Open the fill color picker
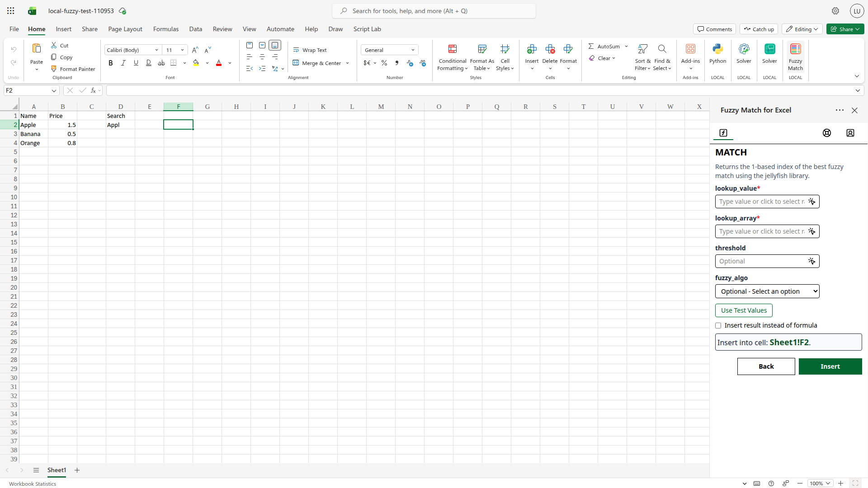The width and height of the screenshot is (868, 488). point(196,63)
